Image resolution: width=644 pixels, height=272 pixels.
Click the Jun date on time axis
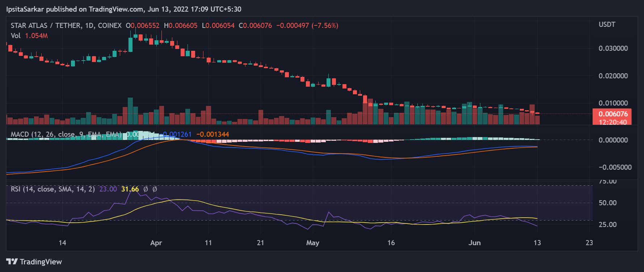[475, 243]
